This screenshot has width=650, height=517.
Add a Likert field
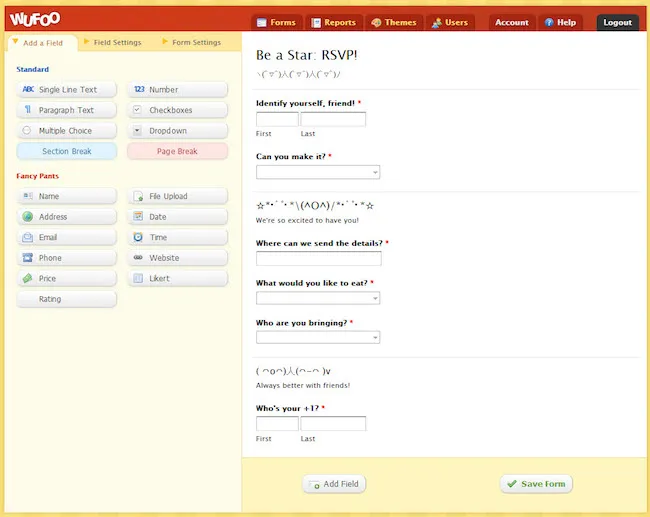pyautogui.click(x=177, y=279)
